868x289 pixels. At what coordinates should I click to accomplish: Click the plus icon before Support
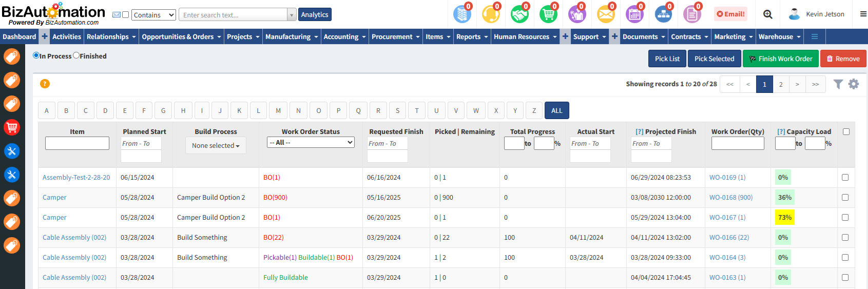565,36
